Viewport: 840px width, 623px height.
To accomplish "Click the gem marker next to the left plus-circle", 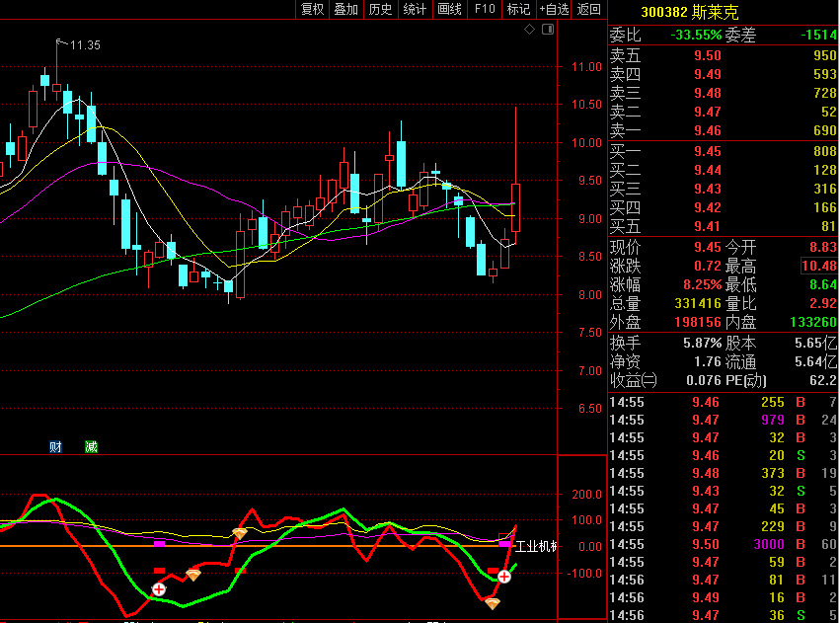I will point(192,576).
